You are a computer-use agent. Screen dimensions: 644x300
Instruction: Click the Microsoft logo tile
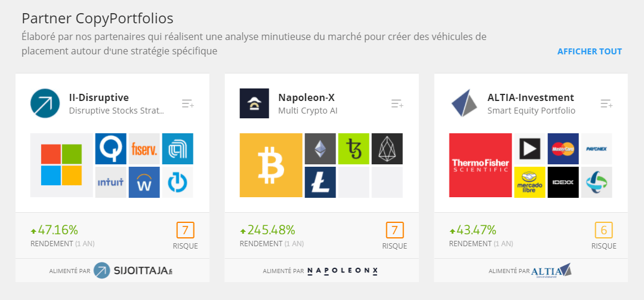click(x=61, y=165)
